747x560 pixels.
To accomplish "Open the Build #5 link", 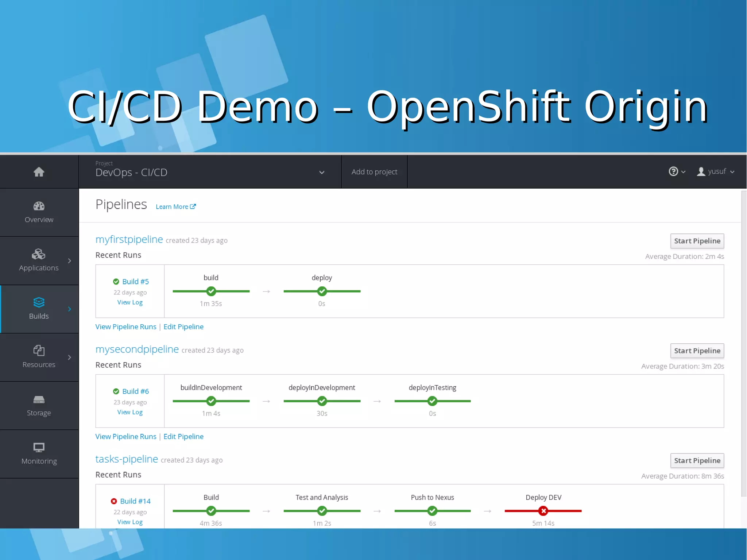I will pyautogui.click(x=136, y=282).
